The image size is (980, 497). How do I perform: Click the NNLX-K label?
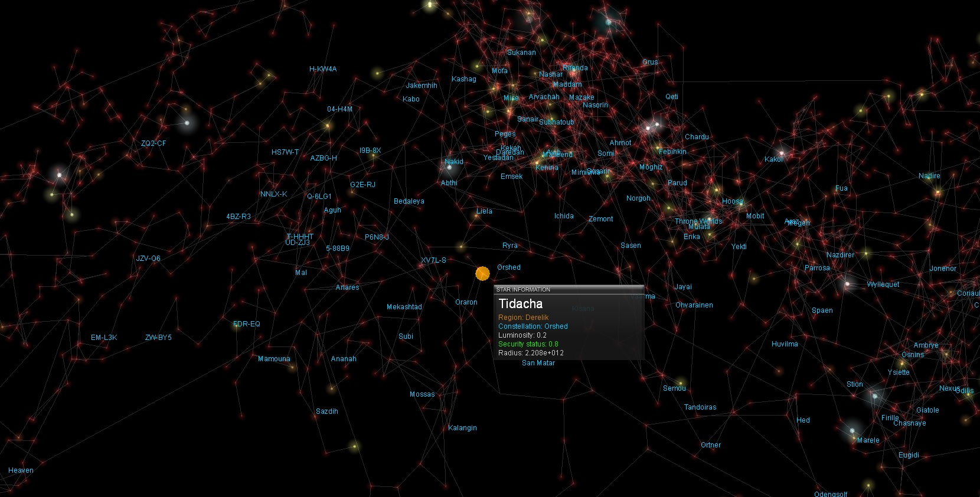coord(273,194)
